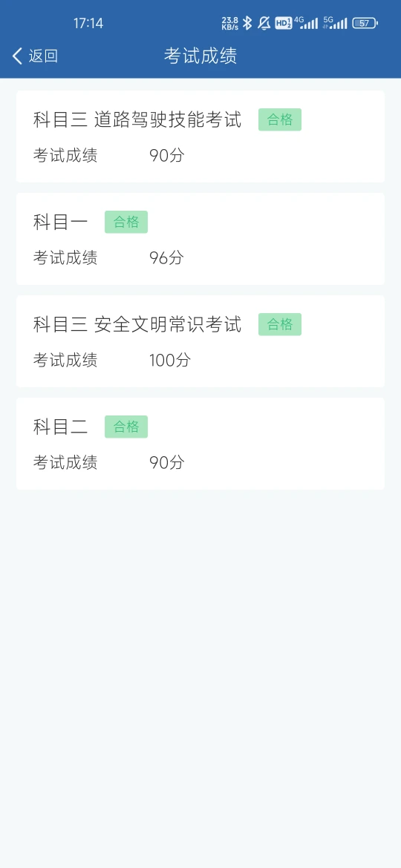Tap the 17:14 status bar clock
The height and width of the screenshot is (868, 401).
(x=88, y=23)
